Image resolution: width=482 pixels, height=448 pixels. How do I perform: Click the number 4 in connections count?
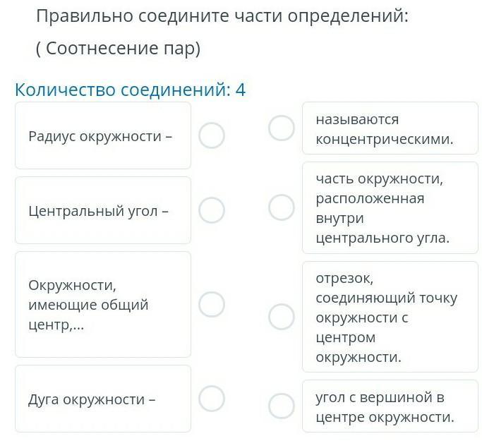[x=240, y=90]
